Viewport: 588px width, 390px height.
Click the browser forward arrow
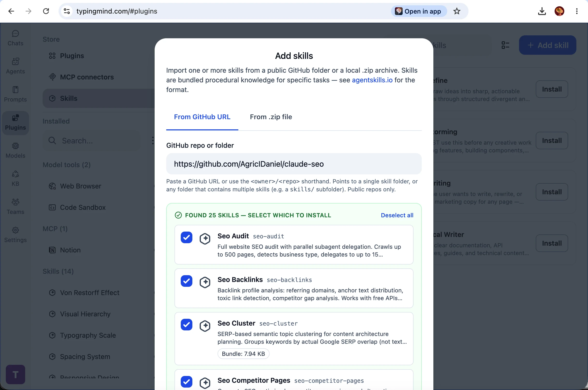pos(29,11)
